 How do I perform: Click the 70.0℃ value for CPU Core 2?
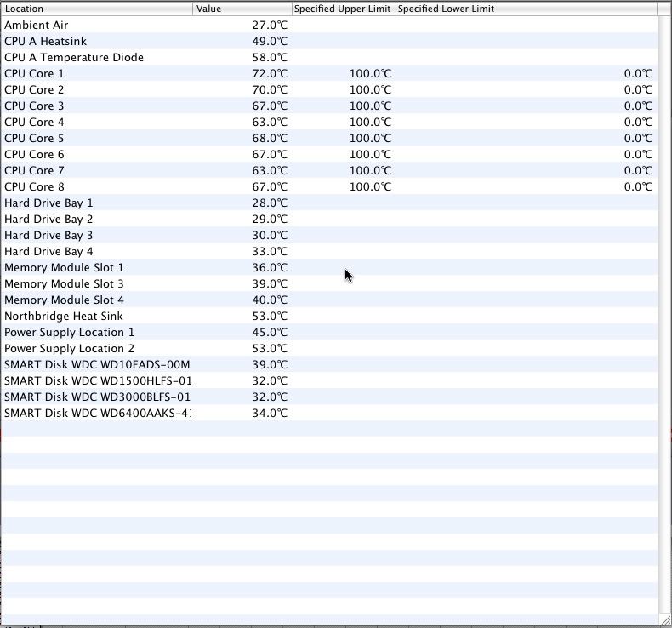pos(270,89)
